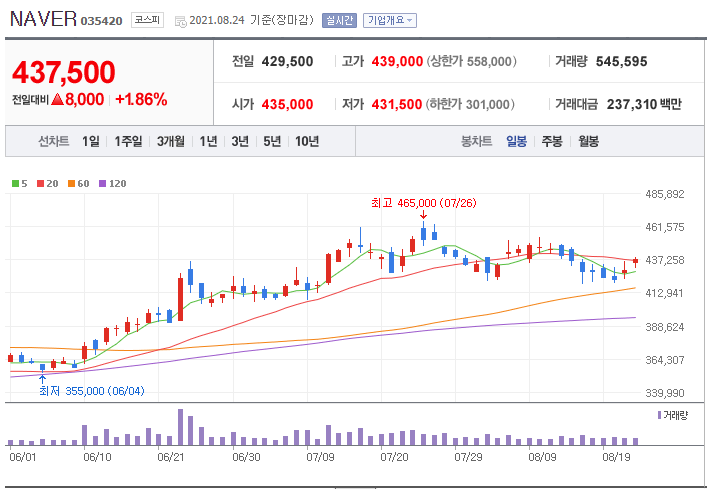Click the 하한가 301,000 text

pos(469,105)
